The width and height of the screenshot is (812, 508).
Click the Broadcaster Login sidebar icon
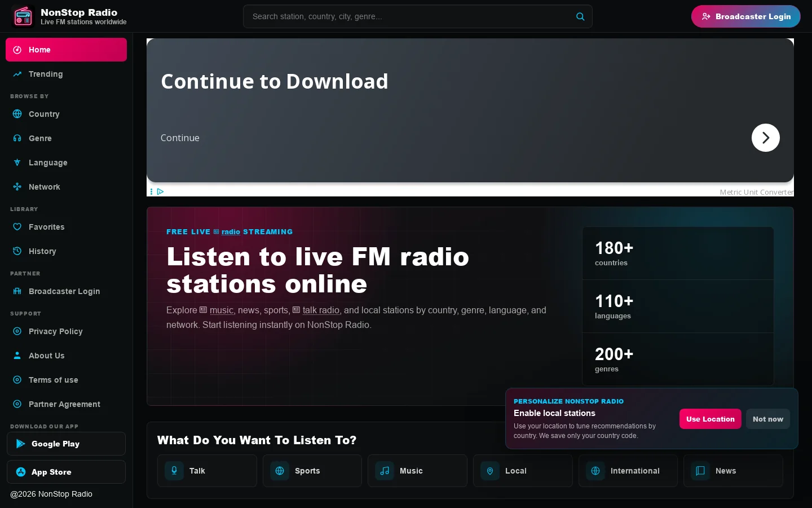(x=17, y=291)
